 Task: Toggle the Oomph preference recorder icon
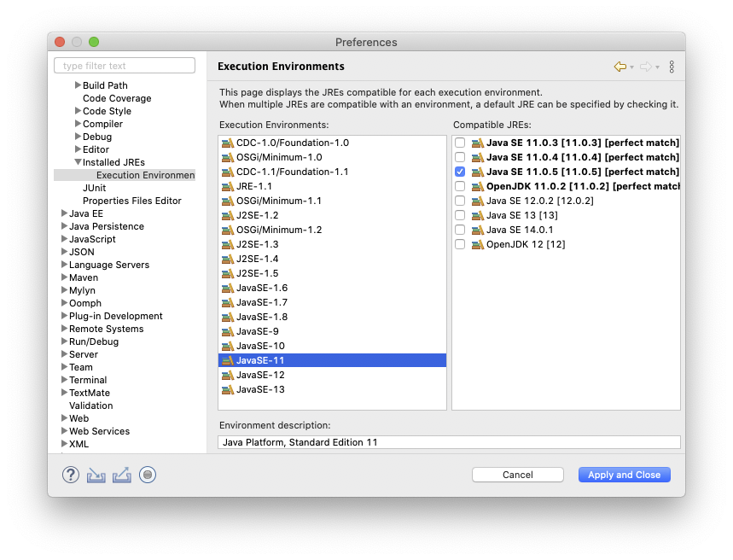click(x=148, y=475)
